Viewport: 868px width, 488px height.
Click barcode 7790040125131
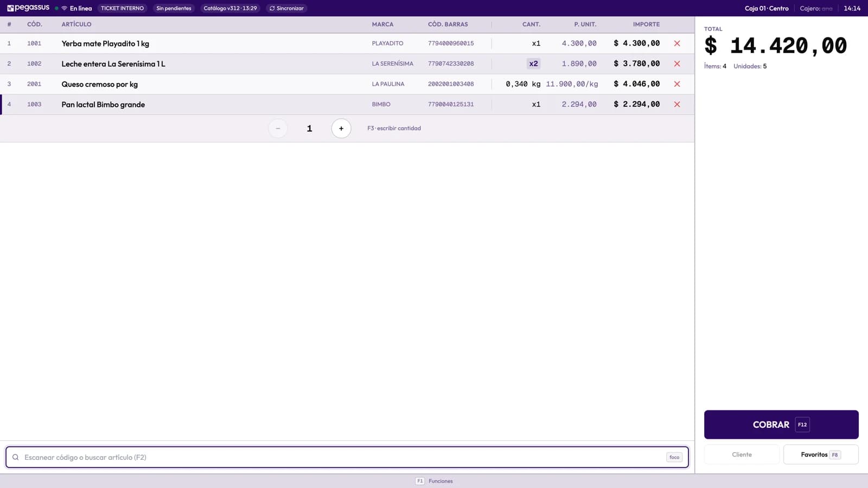click(x=451, y=104)
